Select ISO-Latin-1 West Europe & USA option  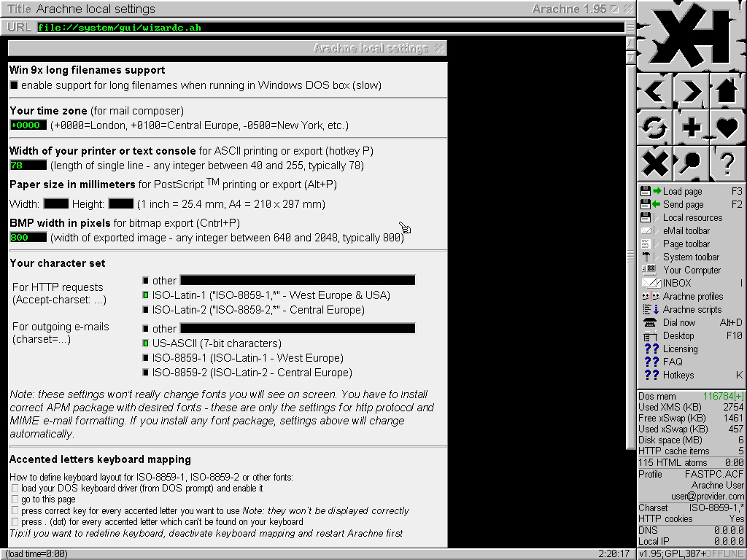[x=146, y=295]
